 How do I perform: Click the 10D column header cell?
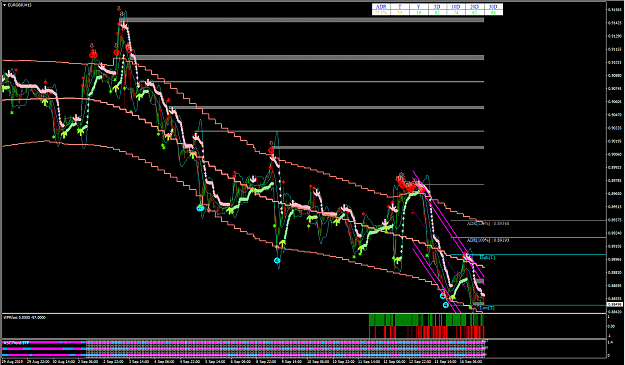click(x=456, y=7)
